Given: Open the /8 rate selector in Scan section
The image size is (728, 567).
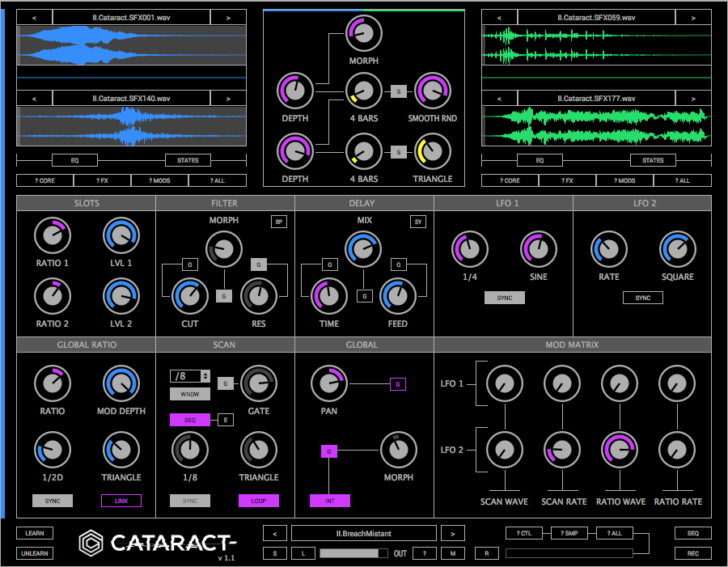Looking at the screenshot, I should tap(188, 375).
